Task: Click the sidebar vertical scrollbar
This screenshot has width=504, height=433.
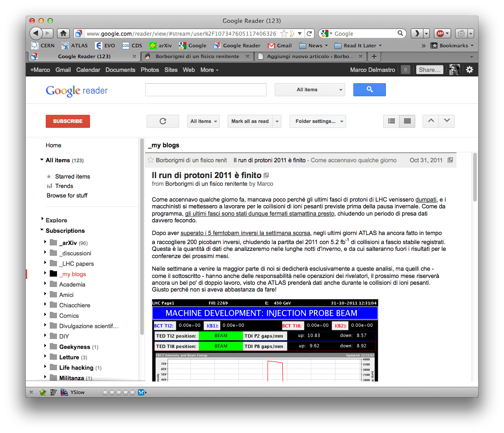Action: 142,237
